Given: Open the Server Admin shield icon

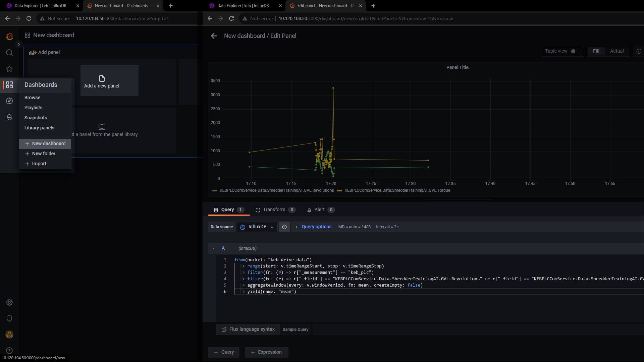Looking at the screenshot, I should (x=9, y=318).
